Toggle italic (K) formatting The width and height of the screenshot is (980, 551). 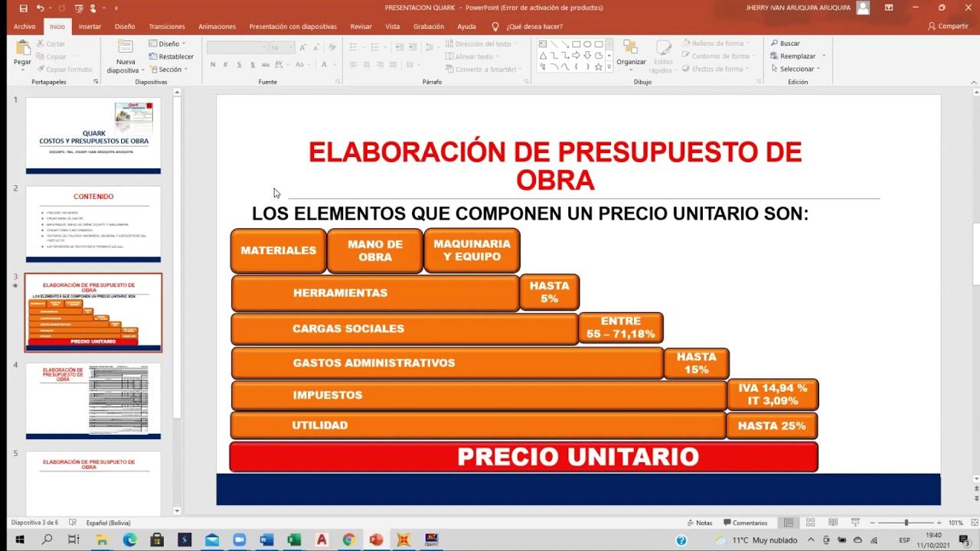coord(226,65)
